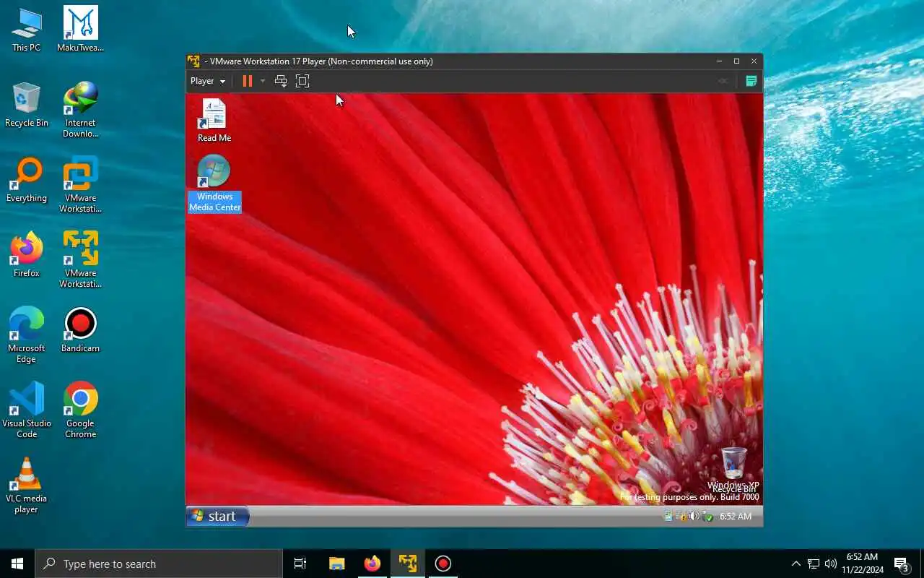Show hidden icons in host system tray
Viewport: 924px width, 578px height.
(x=796, y=564)
